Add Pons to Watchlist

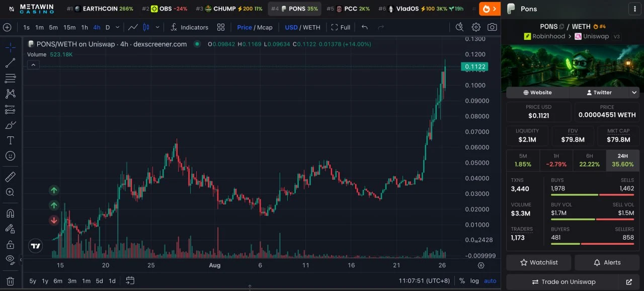[539, 262]
